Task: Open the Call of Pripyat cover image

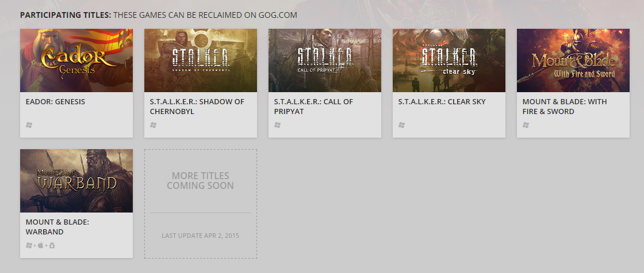Action: (325, 60)
